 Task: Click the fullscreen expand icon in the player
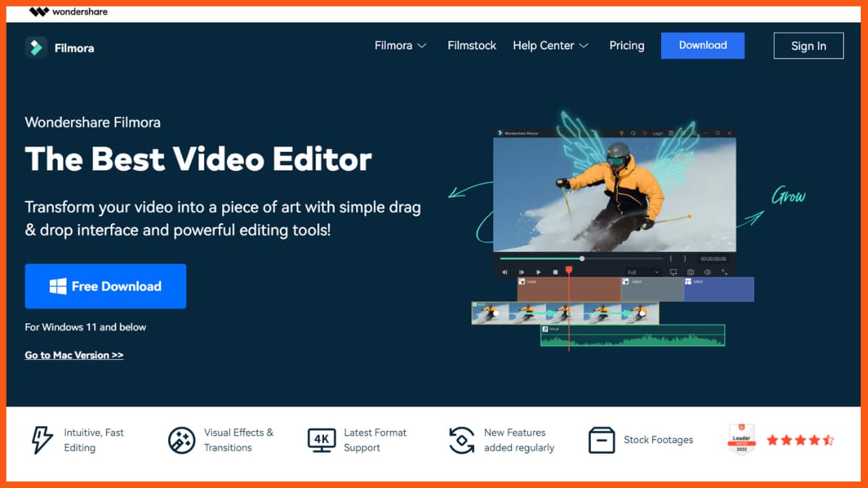[726, 271]
